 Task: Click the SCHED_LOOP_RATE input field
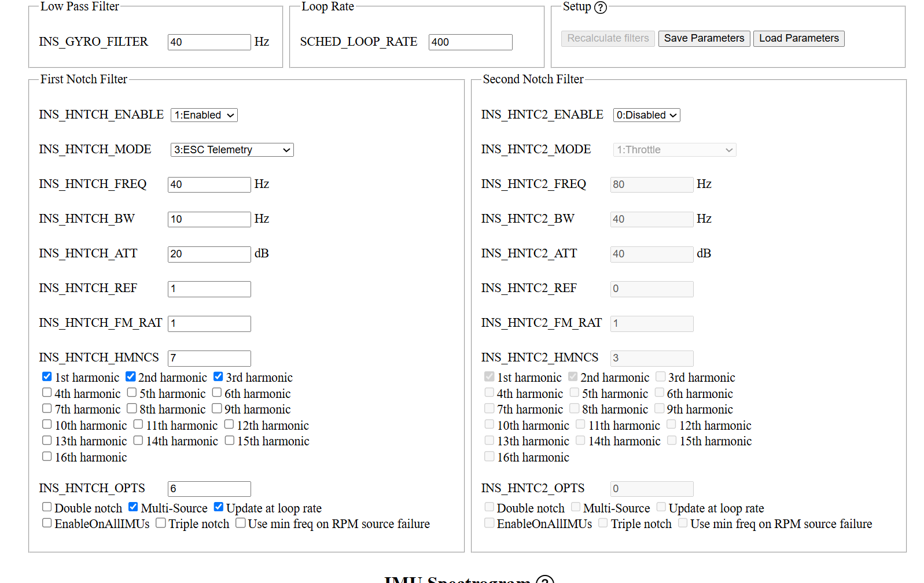[470, 42]
